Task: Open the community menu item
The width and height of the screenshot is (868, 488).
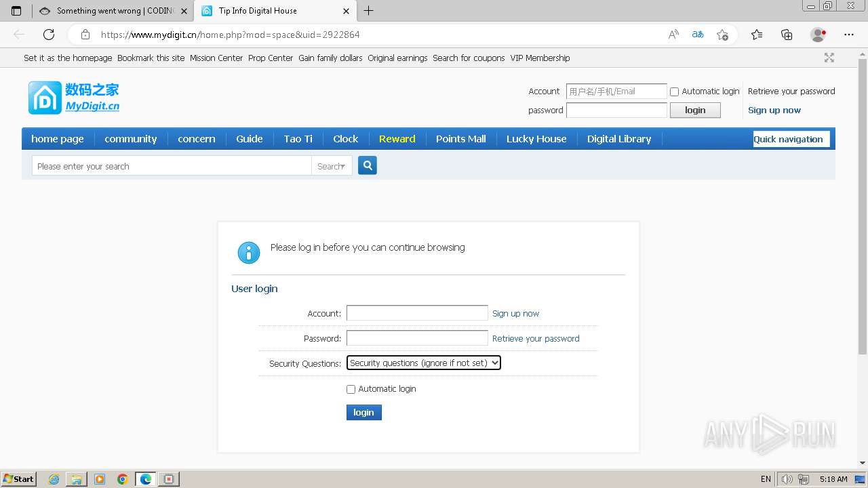Action: [x=131, y=139]
